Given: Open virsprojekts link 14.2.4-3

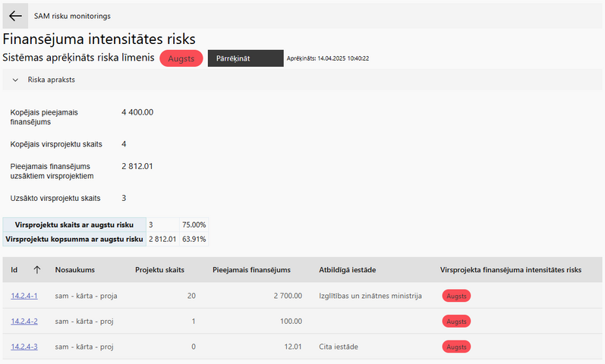Looking at the screenshot, I should (24, 347).
